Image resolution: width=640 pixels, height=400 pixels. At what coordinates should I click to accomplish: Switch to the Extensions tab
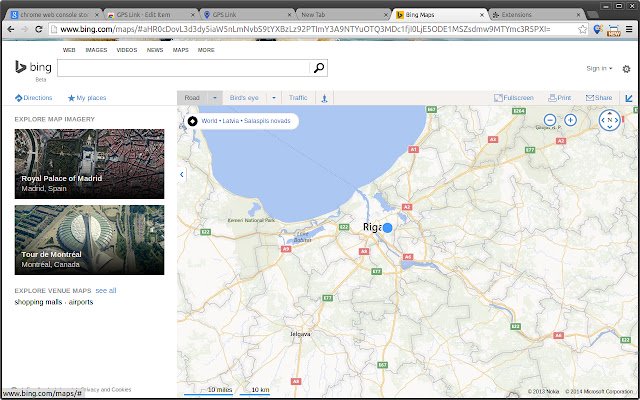[536, 15]
